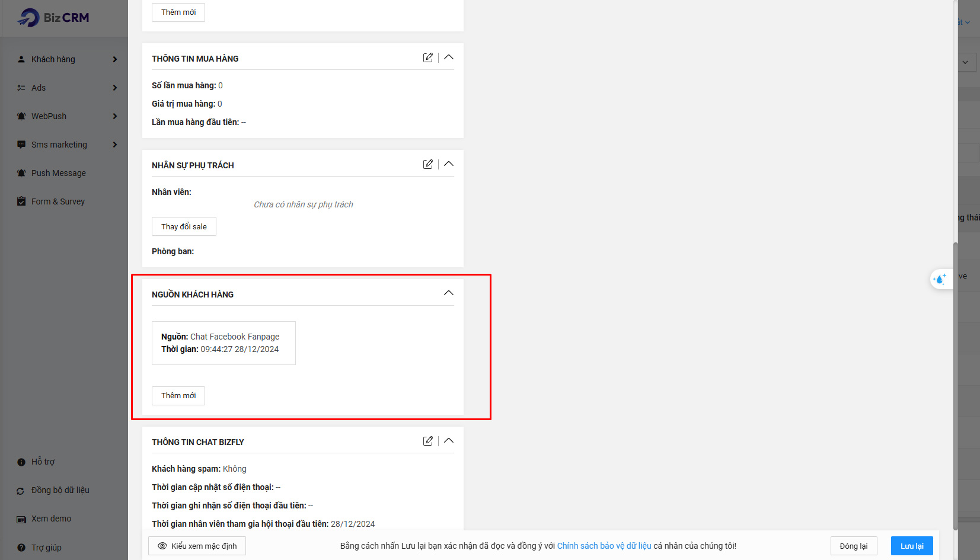Click the BizCRM logo
Viewport: 980px width, 560px height.
click(53, 18)
